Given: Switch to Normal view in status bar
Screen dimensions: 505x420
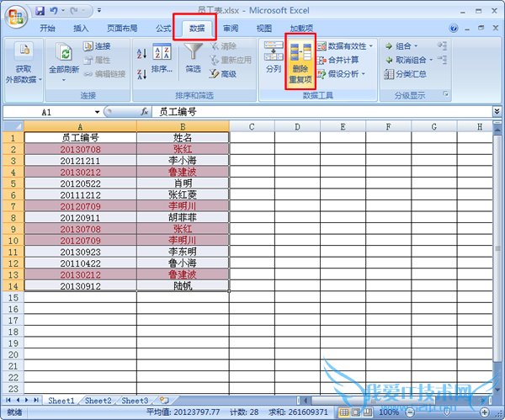Looking at the screenshot, I should tap(344, 412).
